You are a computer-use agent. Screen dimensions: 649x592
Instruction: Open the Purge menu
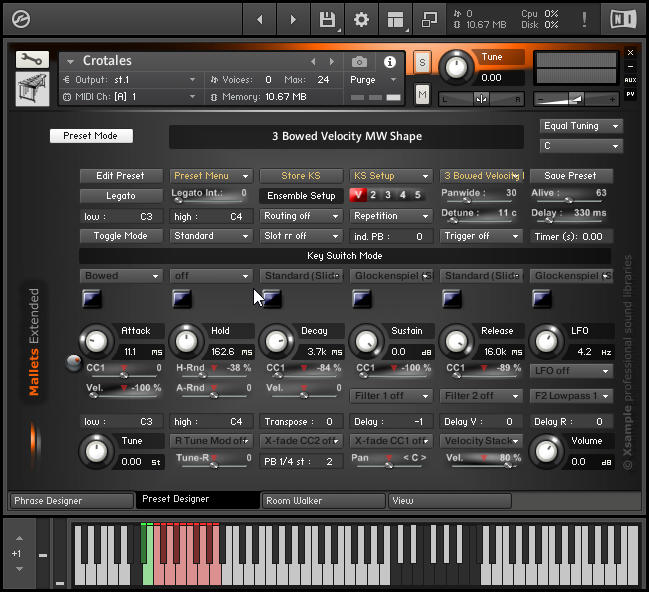(x=374, y=80)
